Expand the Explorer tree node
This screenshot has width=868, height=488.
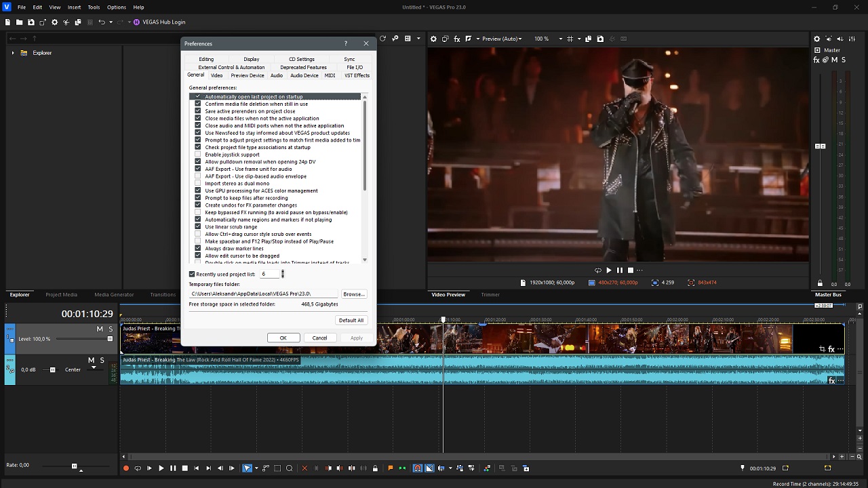tap(13, 53)
